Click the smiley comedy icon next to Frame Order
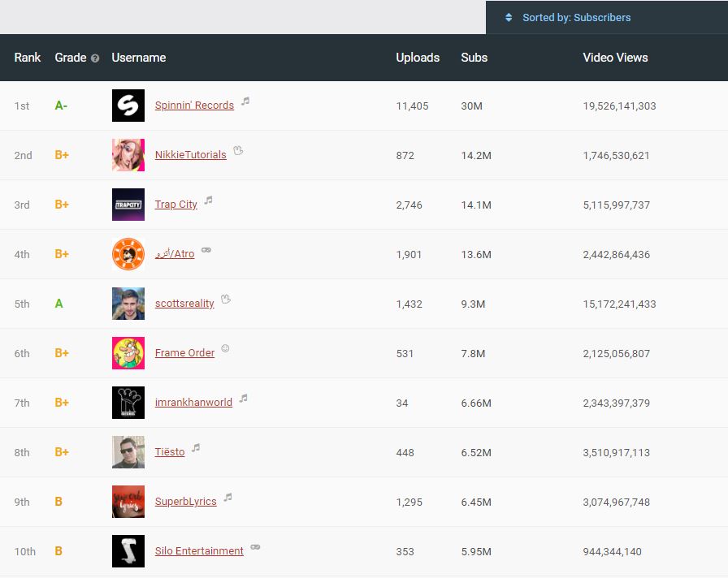This screenshot has height=578, width=728. 225,348
